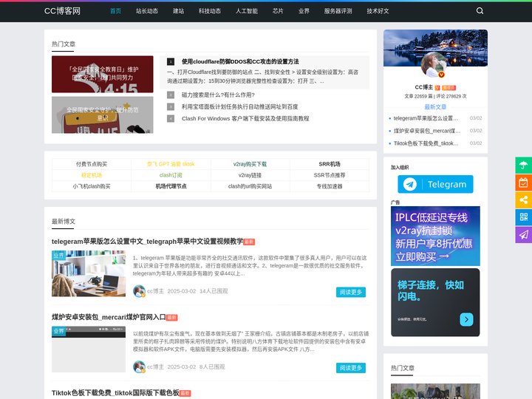Open 站长动态 navigation item
This screenshot has width=532, height=399.
point(147,11)
